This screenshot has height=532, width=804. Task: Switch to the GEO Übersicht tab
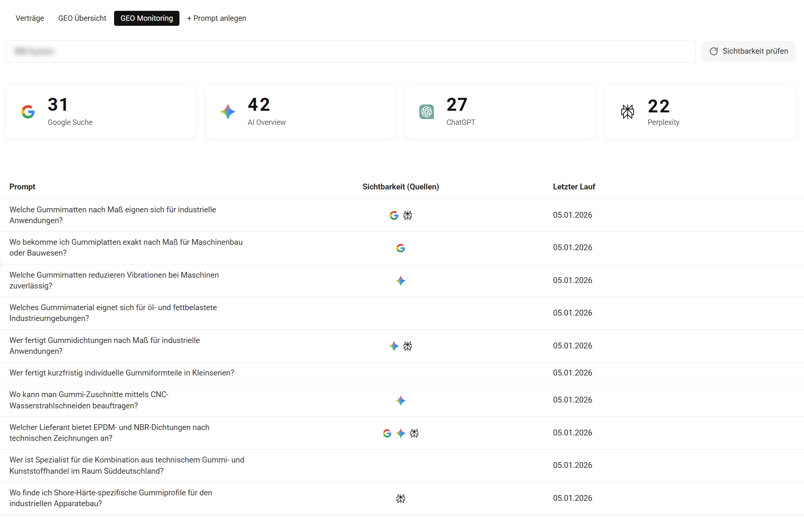pyautogui.click(x=82, y=18)
